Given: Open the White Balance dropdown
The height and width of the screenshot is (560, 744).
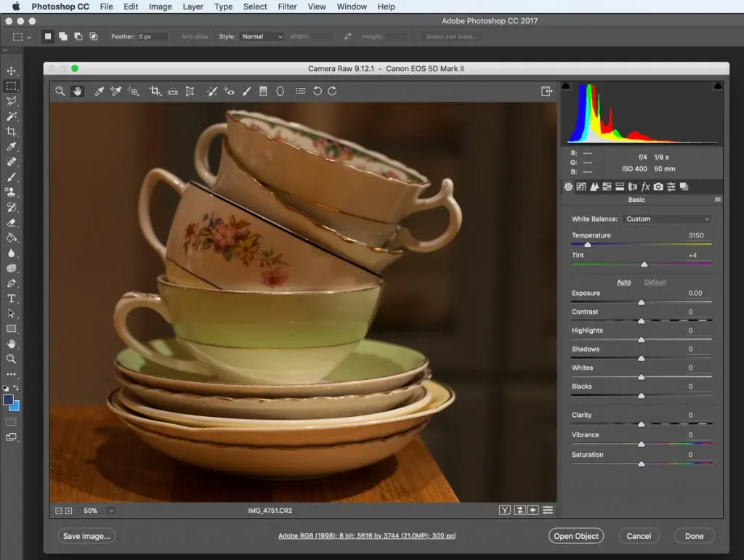Looking at the screenshot, I should pyautogui.click(x=667, y=219).
